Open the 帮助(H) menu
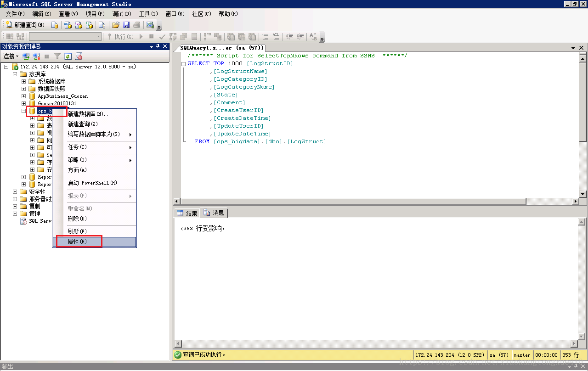588x371 pixels. pyautogui.click(x=228, y=14)
